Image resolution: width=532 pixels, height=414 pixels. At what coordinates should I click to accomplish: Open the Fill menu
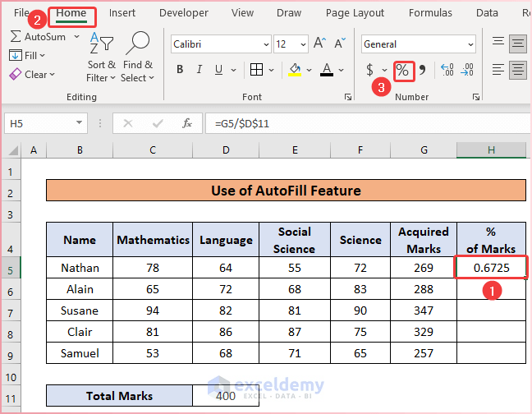point(27,55)
